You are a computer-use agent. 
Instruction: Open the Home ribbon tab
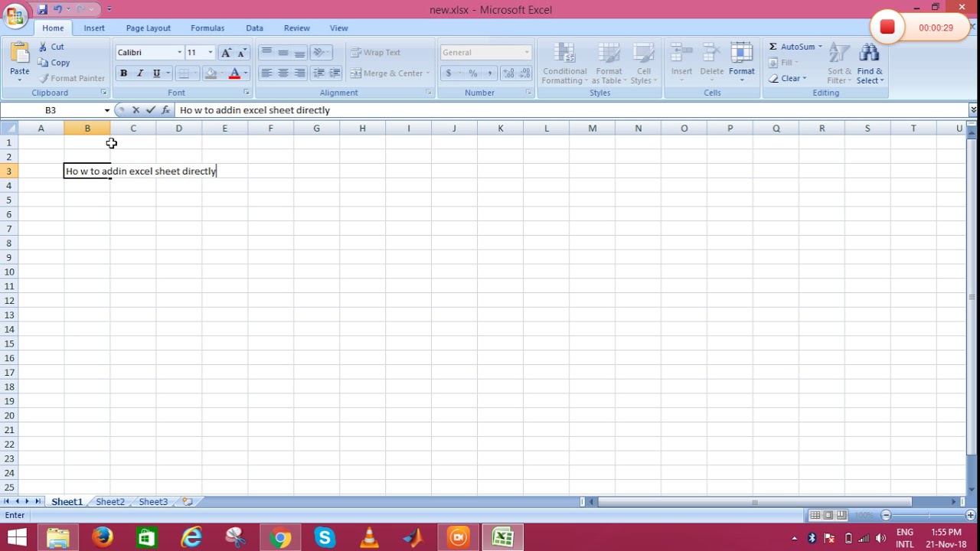[53, 28]
